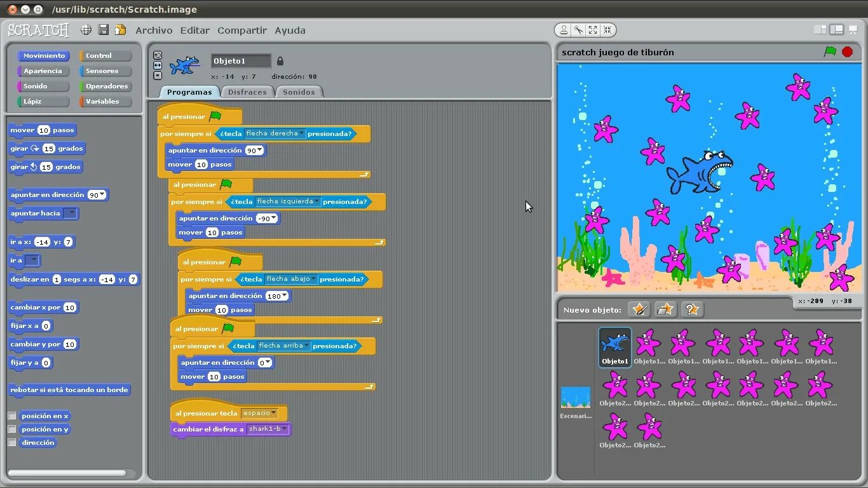
Task: Select the Programas tab
Action: [x=189, y=91]
